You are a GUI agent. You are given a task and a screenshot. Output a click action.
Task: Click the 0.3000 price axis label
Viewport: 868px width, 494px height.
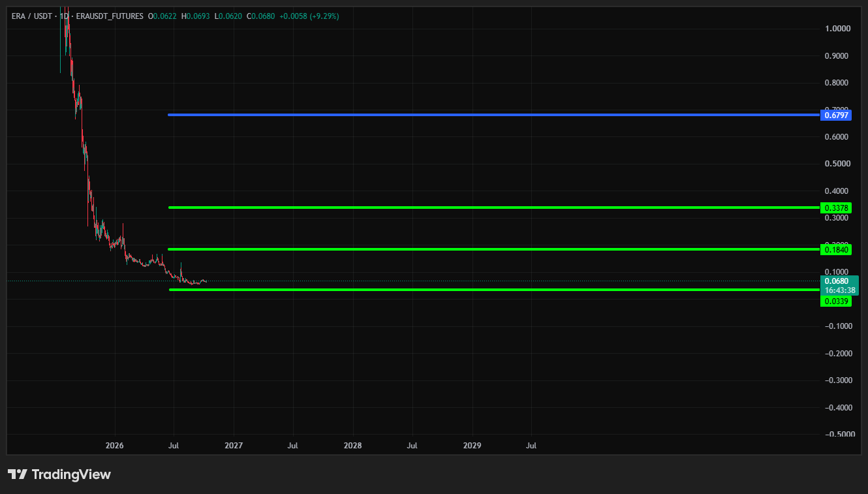[837, 218]
